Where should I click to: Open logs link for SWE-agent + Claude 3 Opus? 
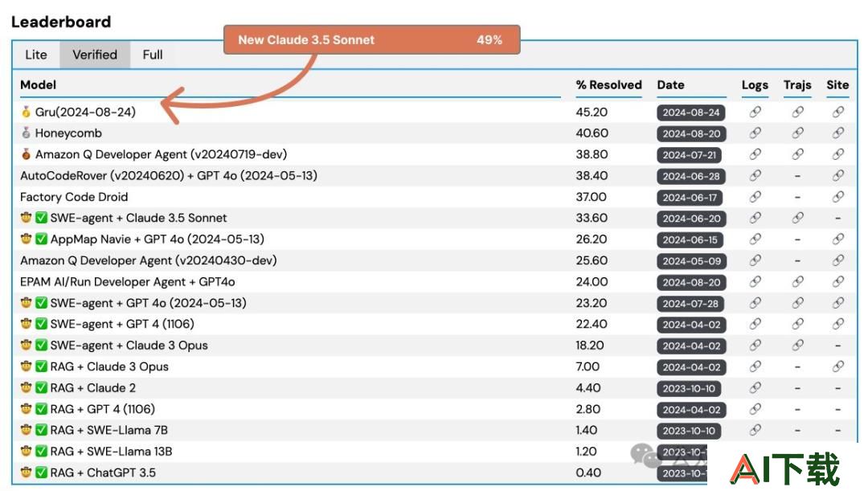(x=755, y=346)
